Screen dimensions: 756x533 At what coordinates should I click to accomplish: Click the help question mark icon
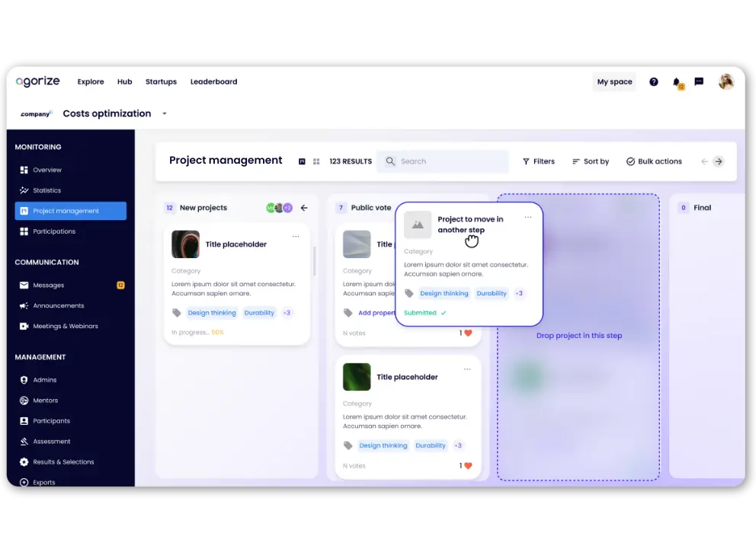pyautogui.click(x=653, y=82)
